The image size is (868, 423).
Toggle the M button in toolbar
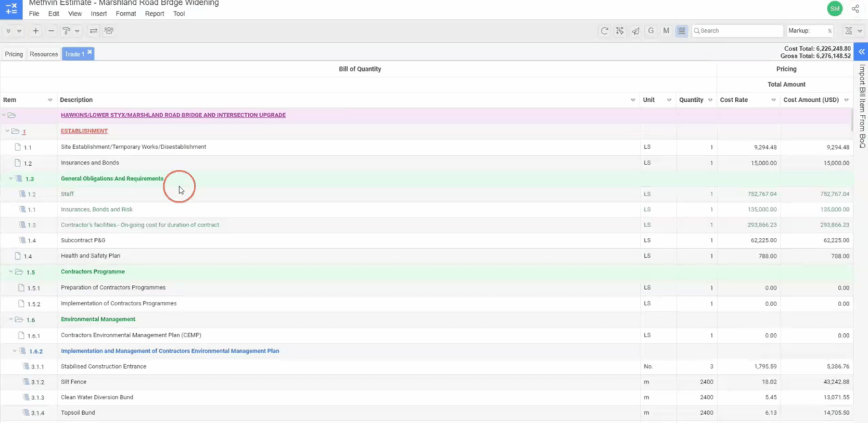coord(666,31)
